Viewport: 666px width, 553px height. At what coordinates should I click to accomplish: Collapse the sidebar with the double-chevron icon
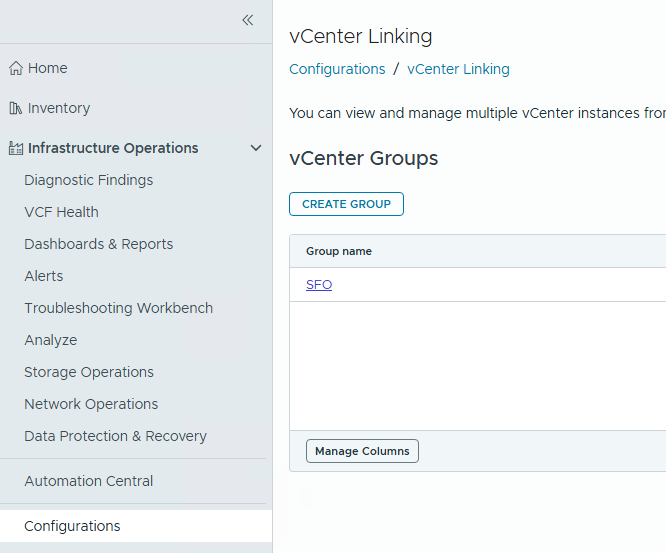click(247, 20)
